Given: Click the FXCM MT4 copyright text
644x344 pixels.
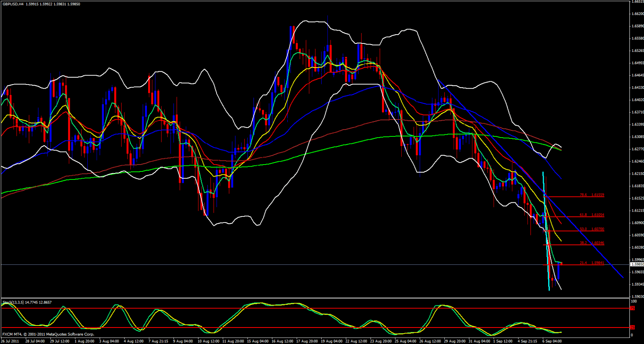Looking at the screenshot, I should click(x=48, y=334).
